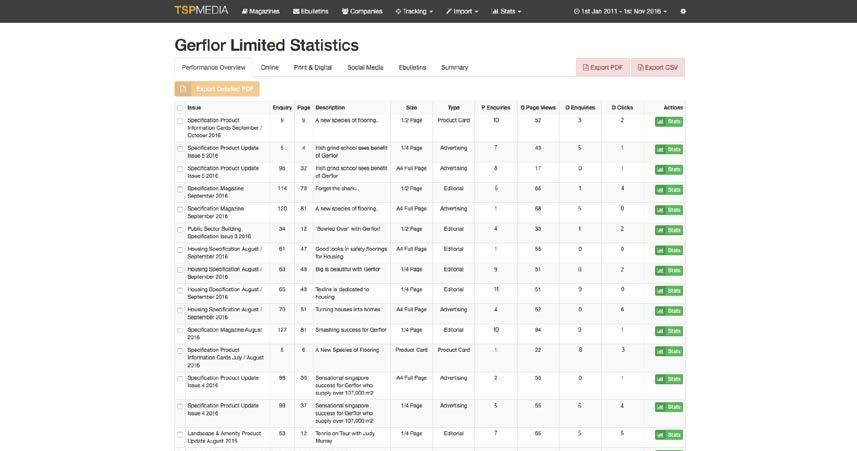Viewport: 857px width, 451px height.
Task: Click the Export PDF button
Action: 603,67
